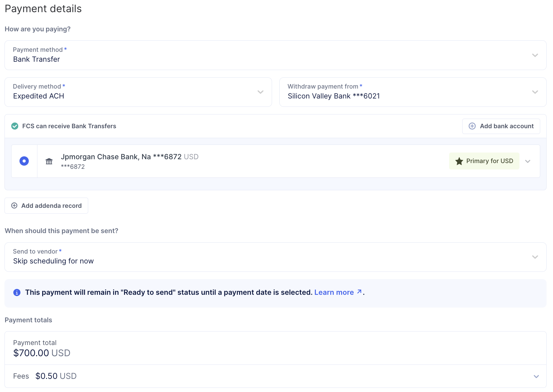Viewport: 553px width, 392px height.
Task: Click the When should this payment be sent? text
Action: click(x=61, y=231)
